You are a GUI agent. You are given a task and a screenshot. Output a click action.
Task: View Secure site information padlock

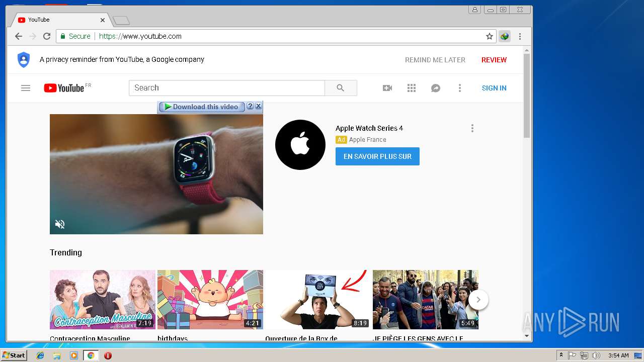pyautogui.click(x=63, y=36)
